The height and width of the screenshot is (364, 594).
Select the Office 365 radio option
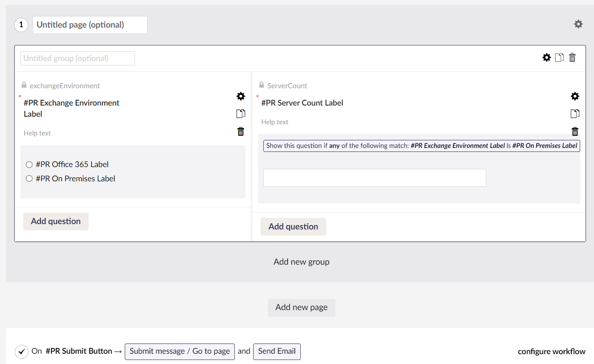tap(29, 164)
